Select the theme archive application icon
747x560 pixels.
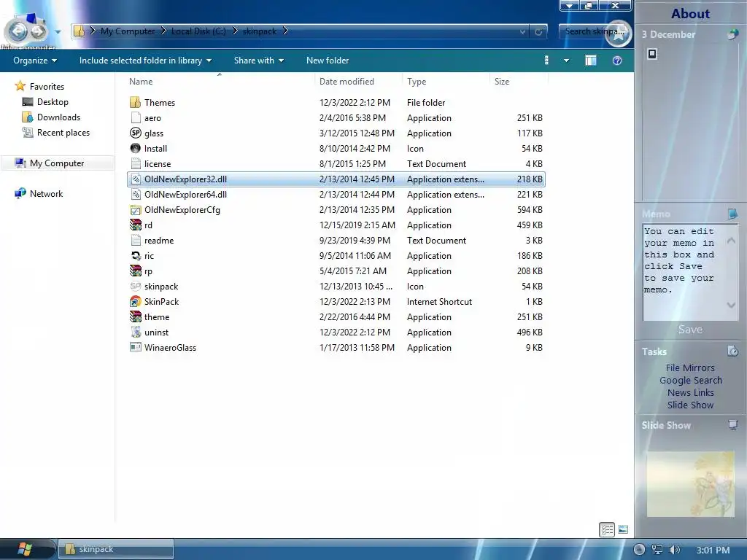tap(135, 316)
